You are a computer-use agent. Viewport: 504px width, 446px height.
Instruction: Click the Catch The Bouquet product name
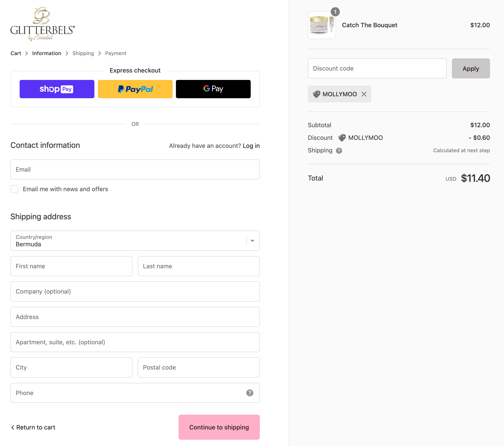[369, 25]
